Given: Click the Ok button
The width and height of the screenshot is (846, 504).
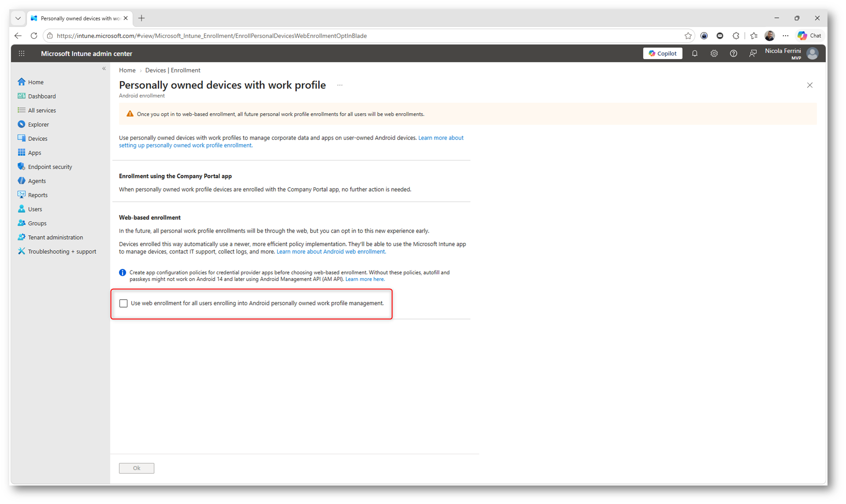Looking at the screenshot, I should pos(137,468).
